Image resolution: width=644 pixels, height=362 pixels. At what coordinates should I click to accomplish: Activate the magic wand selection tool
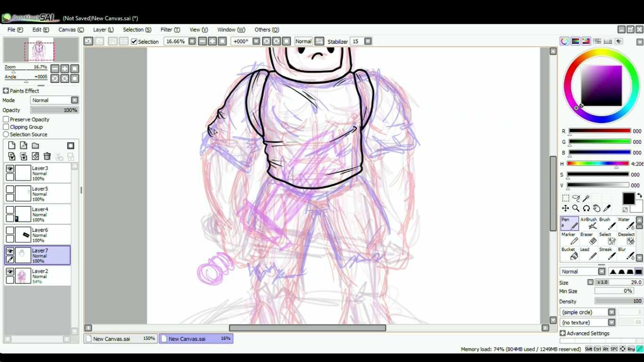[586, 198]
